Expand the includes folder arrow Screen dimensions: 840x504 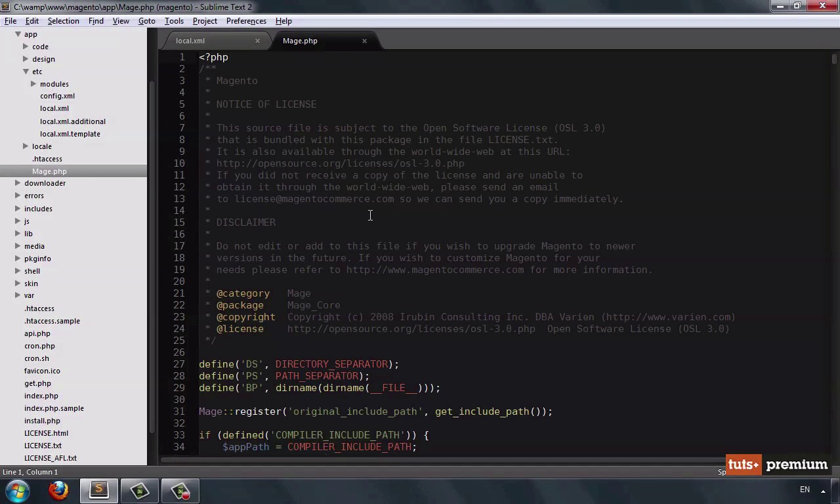18,209
